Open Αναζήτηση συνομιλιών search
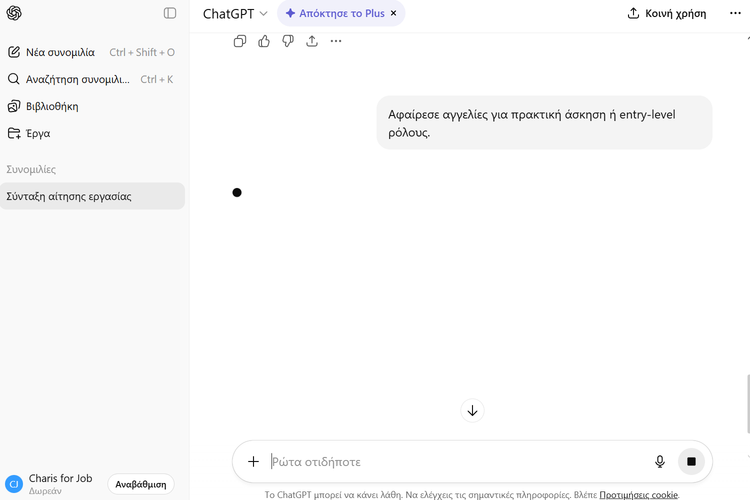750x500 pixels. (68, 79)
